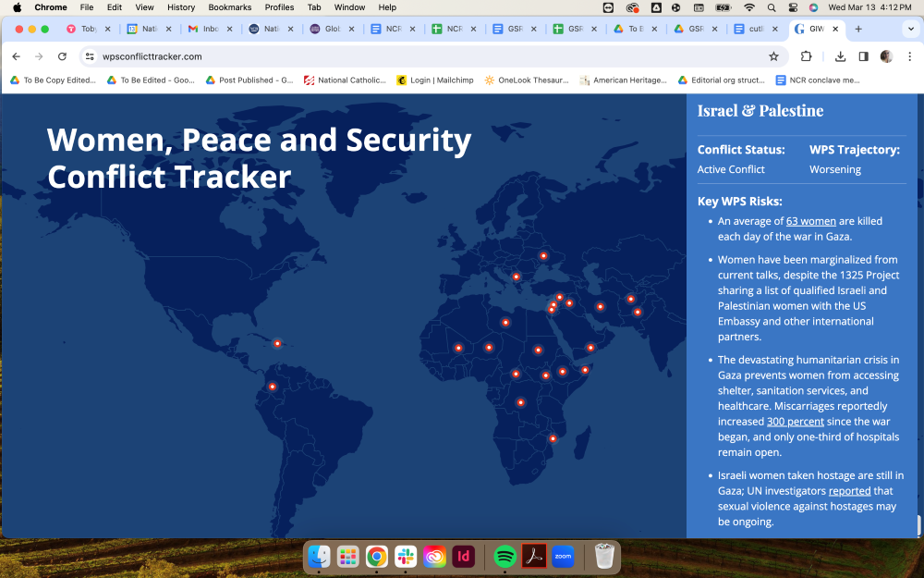Select the Colombia conflict marker on map

273,387
